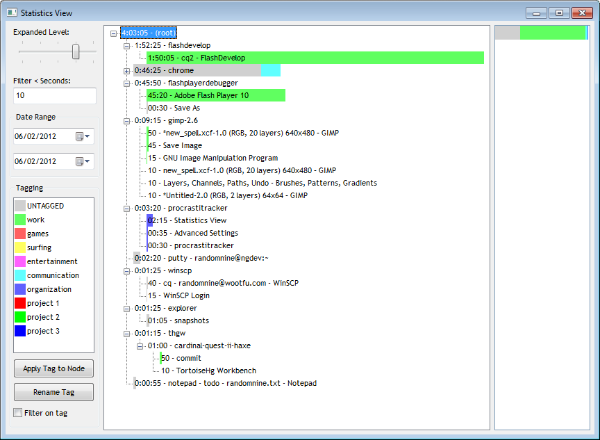Click the Filter seconds input field
The image size is (600, 440).
pos(55,95)
